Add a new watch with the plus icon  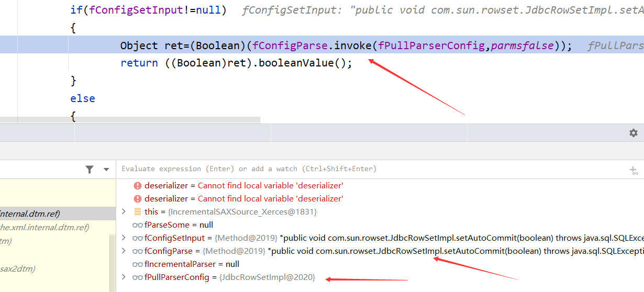(634, 170)
